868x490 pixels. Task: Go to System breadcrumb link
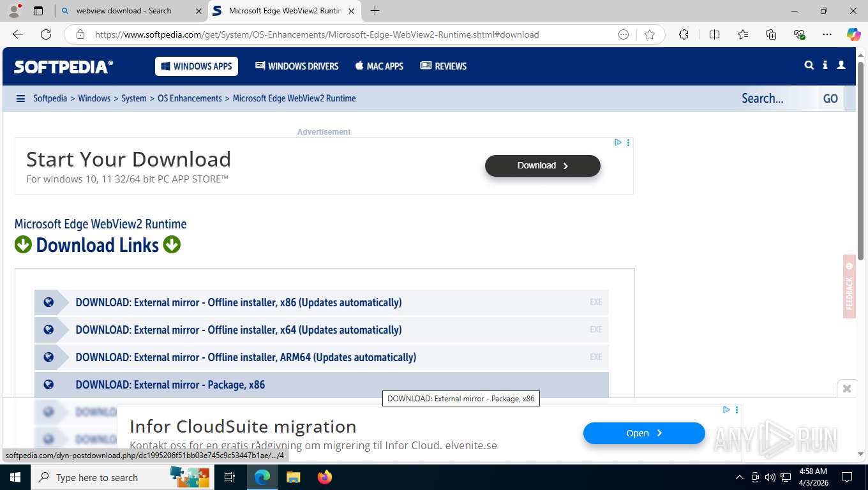(x=134, y=98)
